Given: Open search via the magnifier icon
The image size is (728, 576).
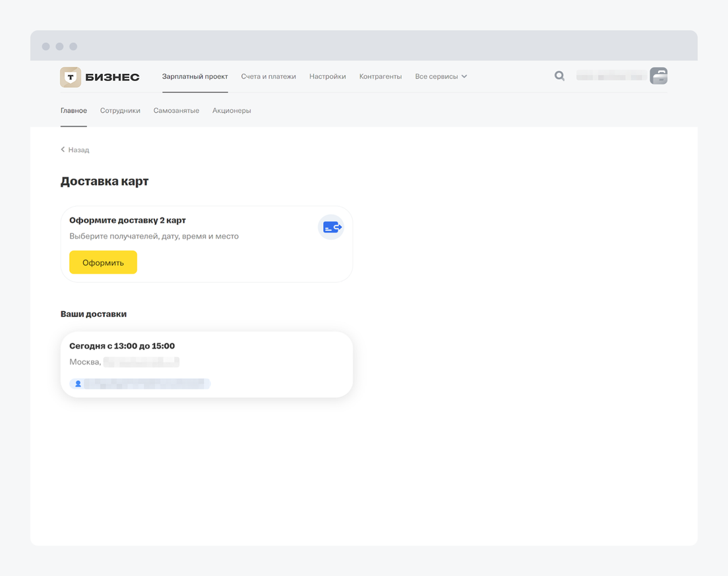Looking at the screenshot, I should tap(559, 76).
